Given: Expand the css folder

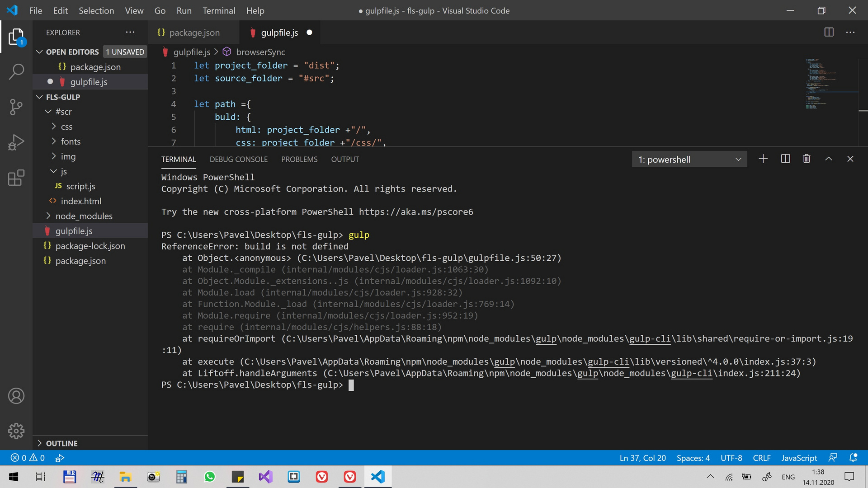Looking at the screenshot, I should (54, 127).
